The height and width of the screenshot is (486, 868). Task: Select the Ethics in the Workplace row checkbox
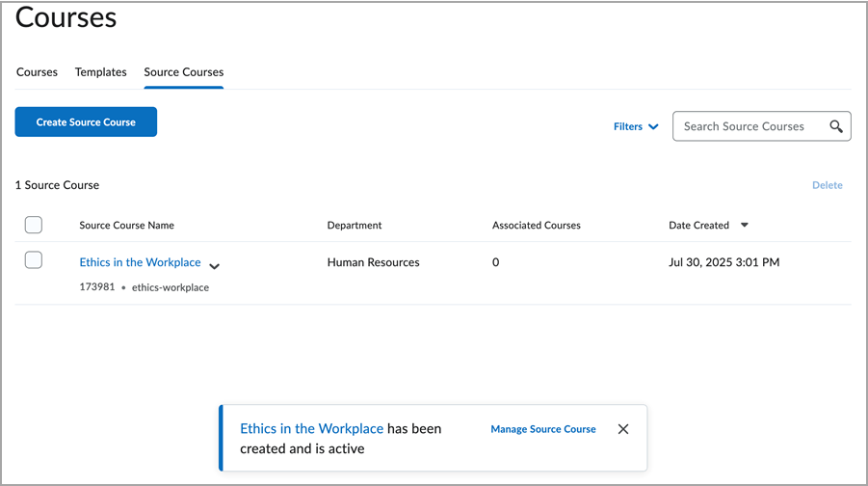(x=34, y=259)
